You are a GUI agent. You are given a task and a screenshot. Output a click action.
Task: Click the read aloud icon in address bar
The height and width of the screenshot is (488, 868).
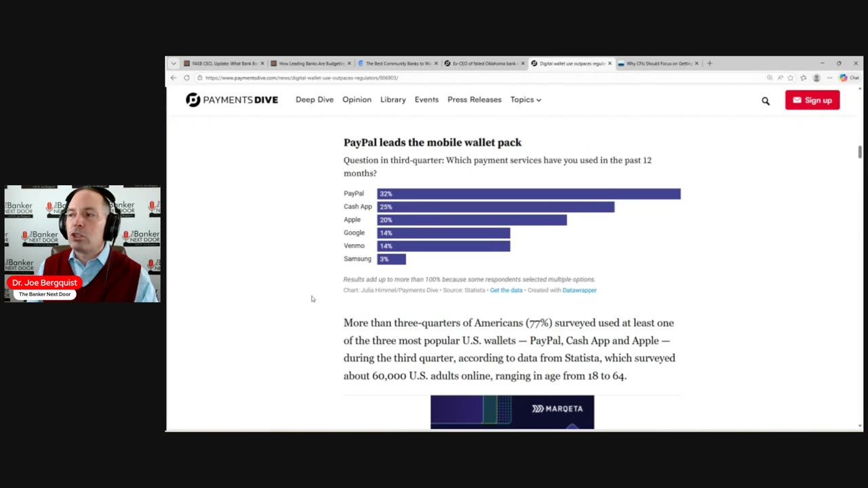[780, 78]
